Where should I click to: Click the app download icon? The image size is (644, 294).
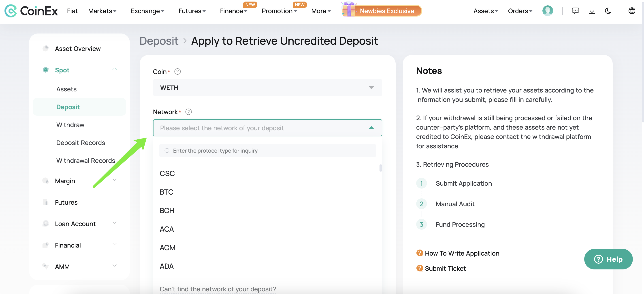(x=592, y=11)
